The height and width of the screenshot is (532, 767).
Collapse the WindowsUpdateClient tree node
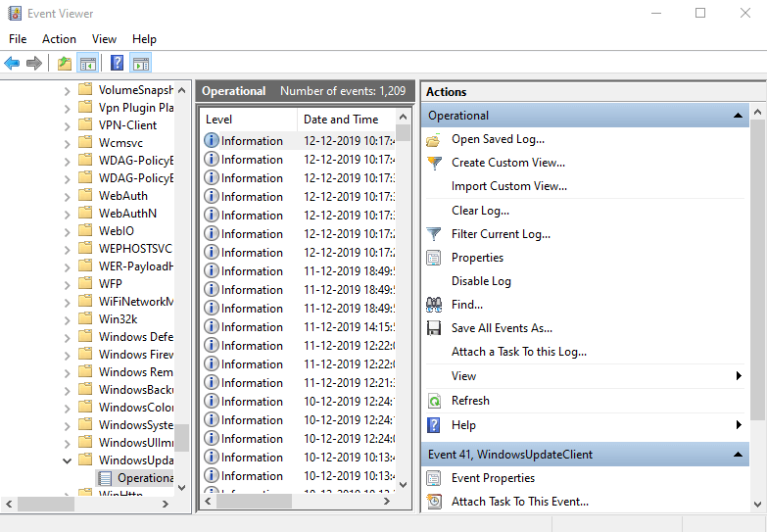(x=68, y=460)
